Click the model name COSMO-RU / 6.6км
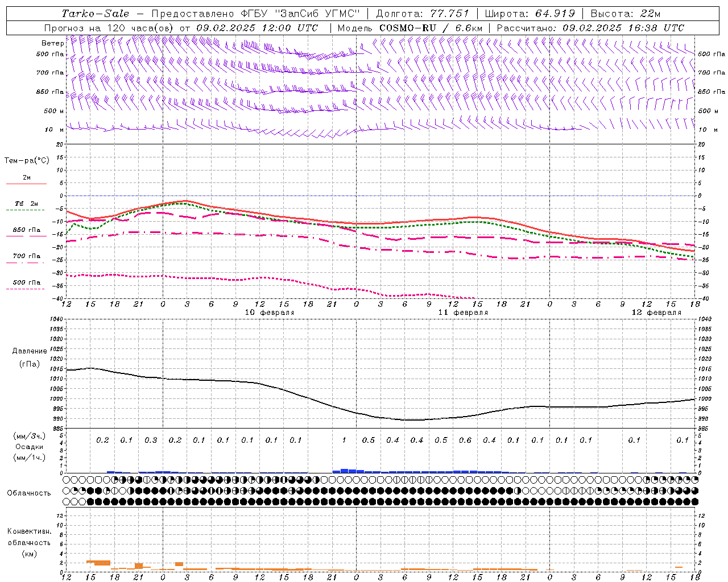Image resolution: width=728 pixels, height=582 pixels. [x=431, y=27]
